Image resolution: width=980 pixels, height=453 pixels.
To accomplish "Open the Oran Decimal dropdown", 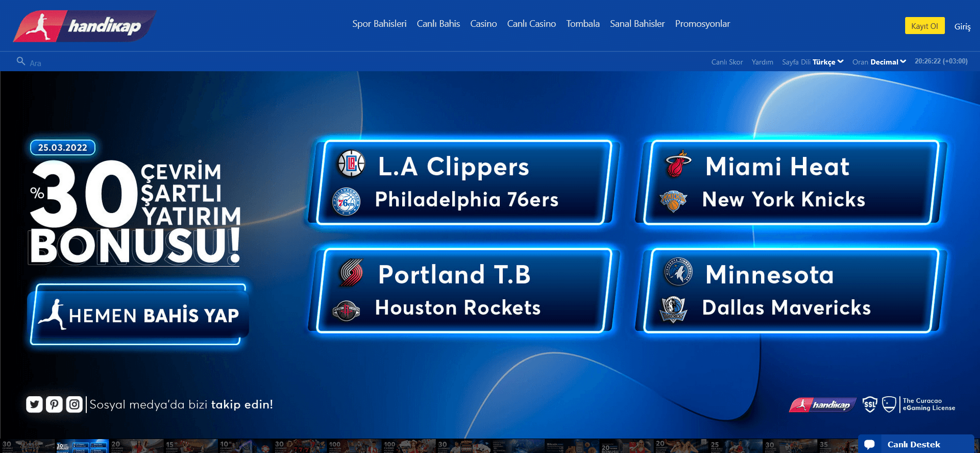I will 879,62.
